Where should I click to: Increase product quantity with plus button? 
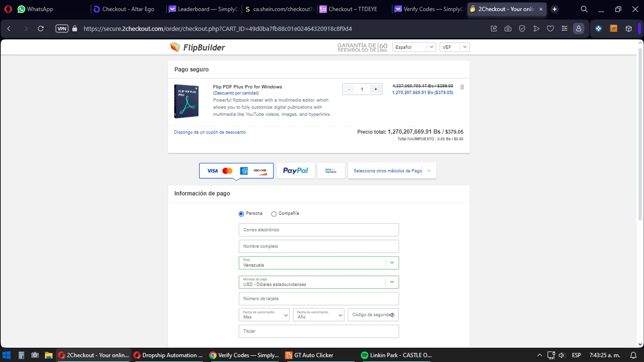point(376,89)
